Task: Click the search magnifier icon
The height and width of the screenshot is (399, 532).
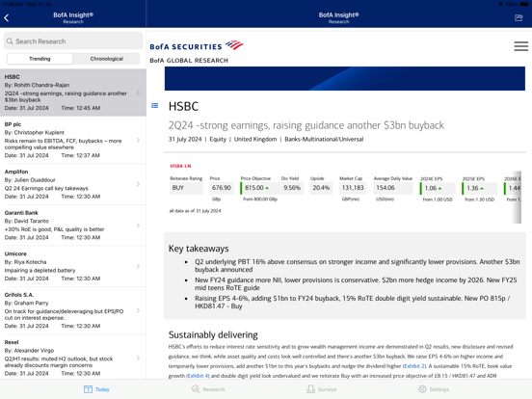Action: [10, 41]
